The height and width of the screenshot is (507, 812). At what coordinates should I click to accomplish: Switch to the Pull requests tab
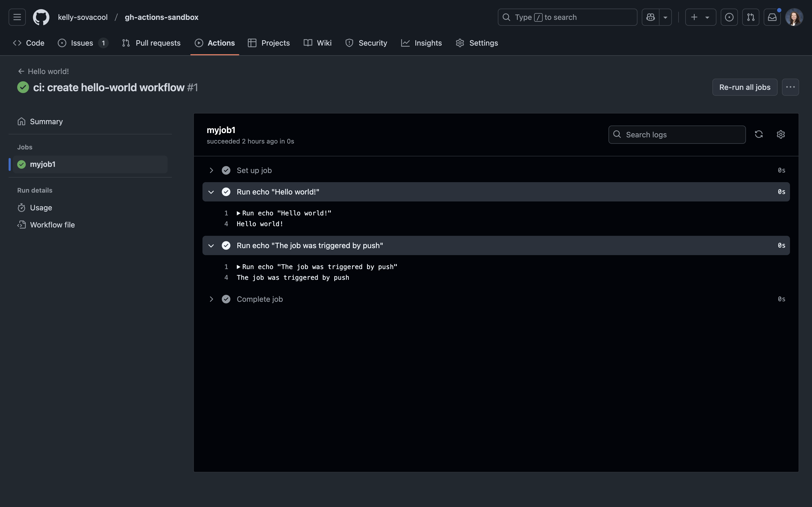point(151,43)
